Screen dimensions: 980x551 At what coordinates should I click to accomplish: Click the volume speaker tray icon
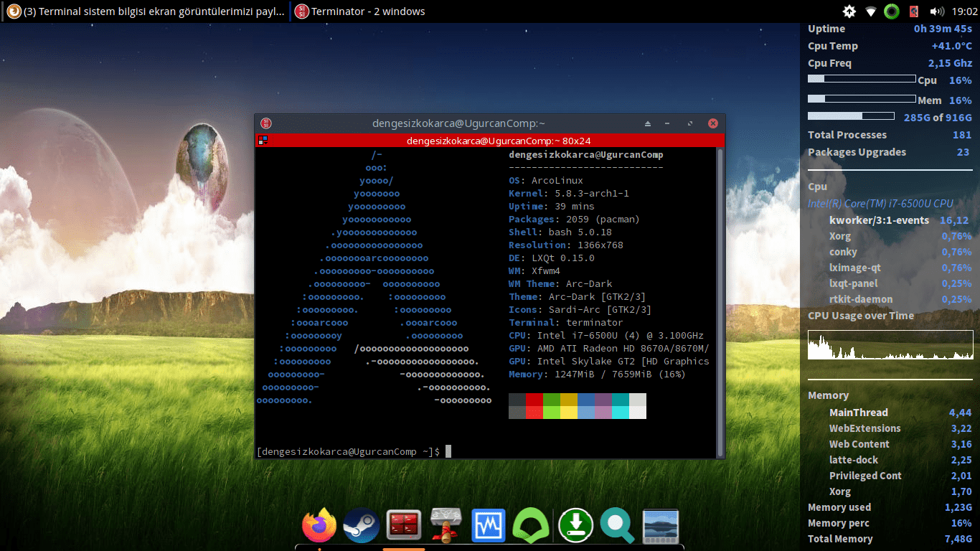click(936, 11)
